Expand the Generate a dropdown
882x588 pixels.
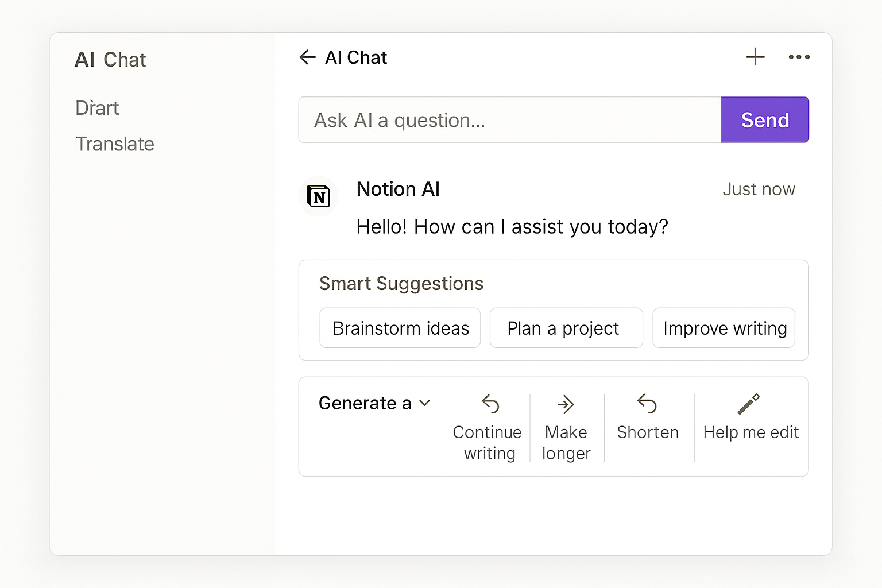[x=374, y=403]
